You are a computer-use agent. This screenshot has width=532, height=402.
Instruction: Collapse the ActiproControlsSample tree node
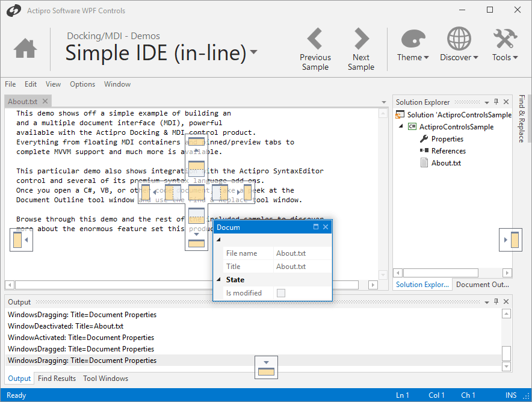[x=400, y=126]
